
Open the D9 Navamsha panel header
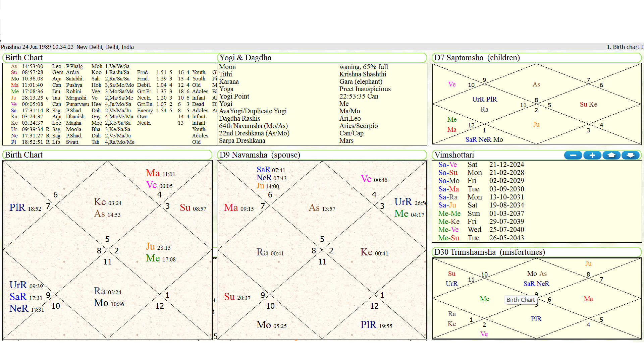tap(260, 155)
